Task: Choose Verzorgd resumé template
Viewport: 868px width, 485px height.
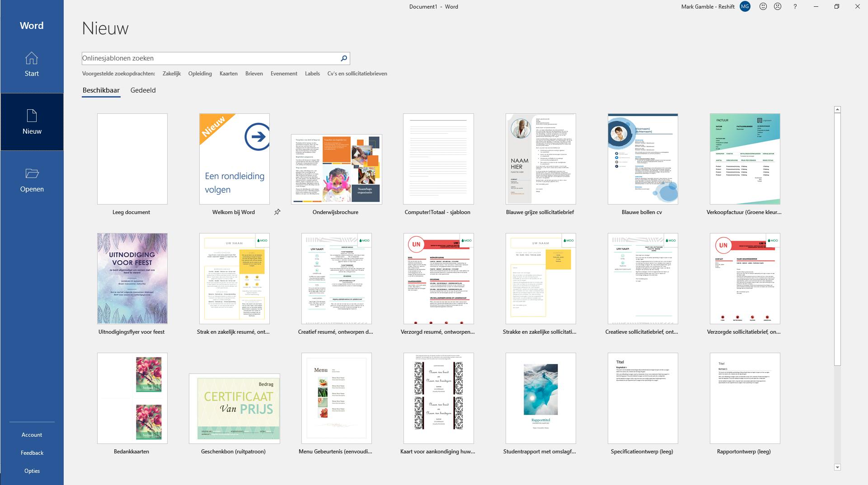Action: pyautogui.click(x=438, y=279)
